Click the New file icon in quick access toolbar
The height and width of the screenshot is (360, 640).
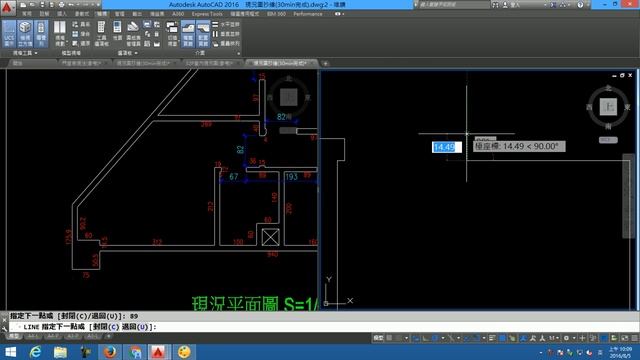(x=23, y=5)
